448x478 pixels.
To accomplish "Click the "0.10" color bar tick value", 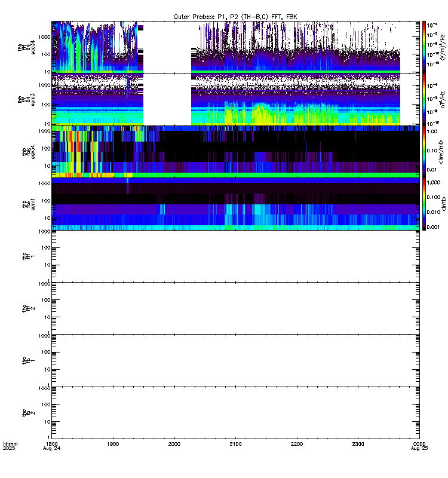I will coord(432,151).
